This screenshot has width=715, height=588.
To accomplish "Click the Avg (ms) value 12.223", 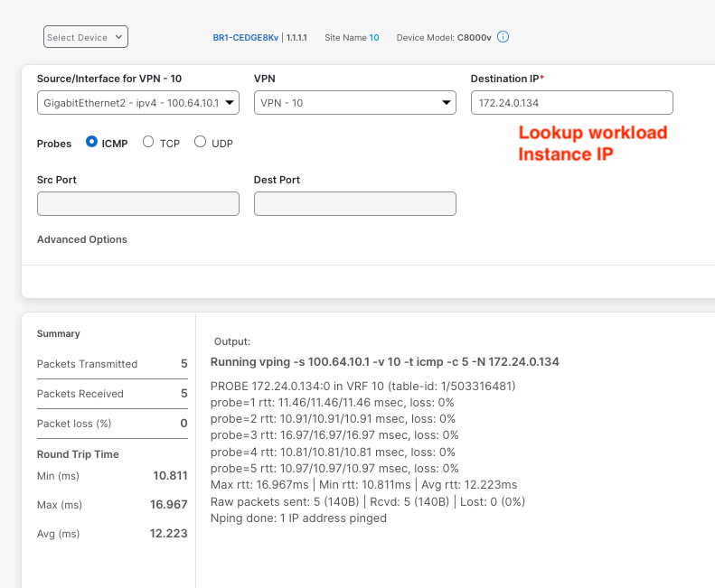I will pyautogui.click(x=168, y=534).
